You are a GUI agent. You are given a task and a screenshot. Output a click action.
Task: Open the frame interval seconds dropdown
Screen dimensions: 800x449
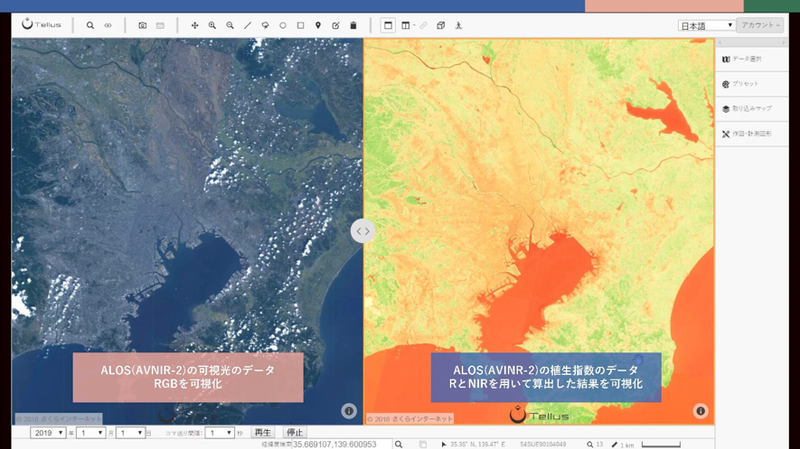(219, 433)
